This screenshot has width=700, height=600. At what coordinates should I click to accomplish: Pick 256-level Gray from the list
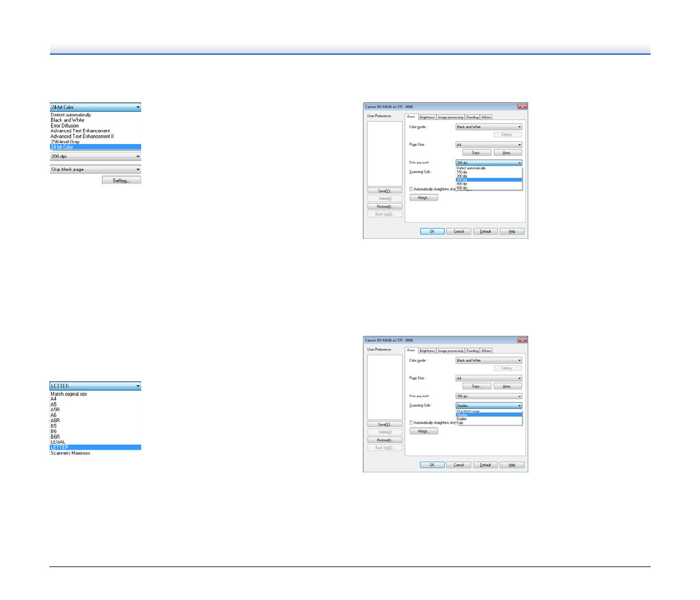[65, 142]
